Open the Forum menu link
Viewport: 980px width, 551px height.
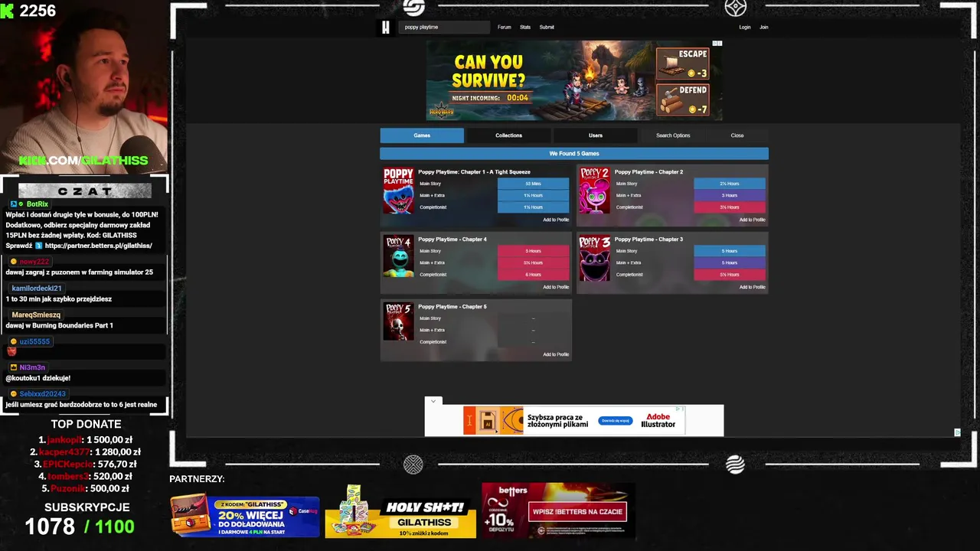click(504, 28)
